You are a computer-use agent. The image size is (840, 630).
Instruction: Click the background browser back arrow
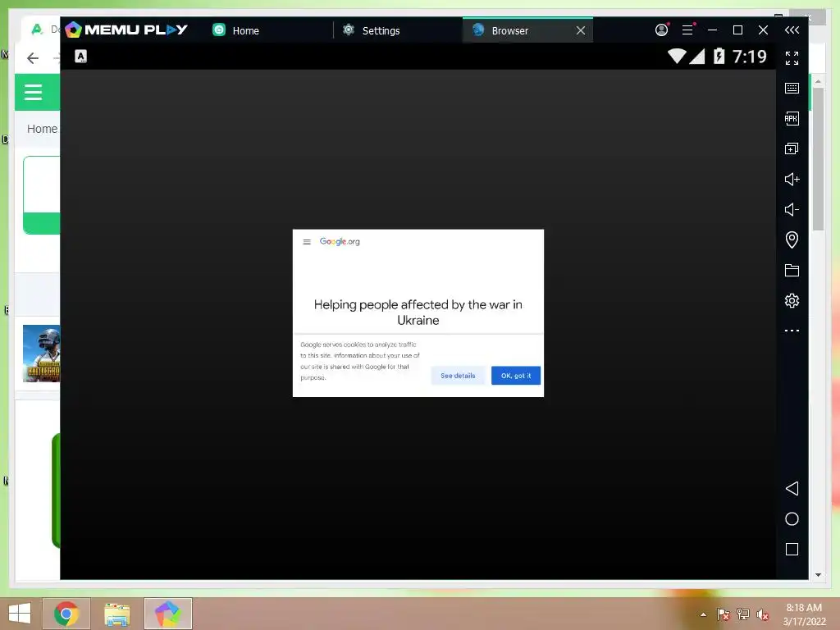33,58
